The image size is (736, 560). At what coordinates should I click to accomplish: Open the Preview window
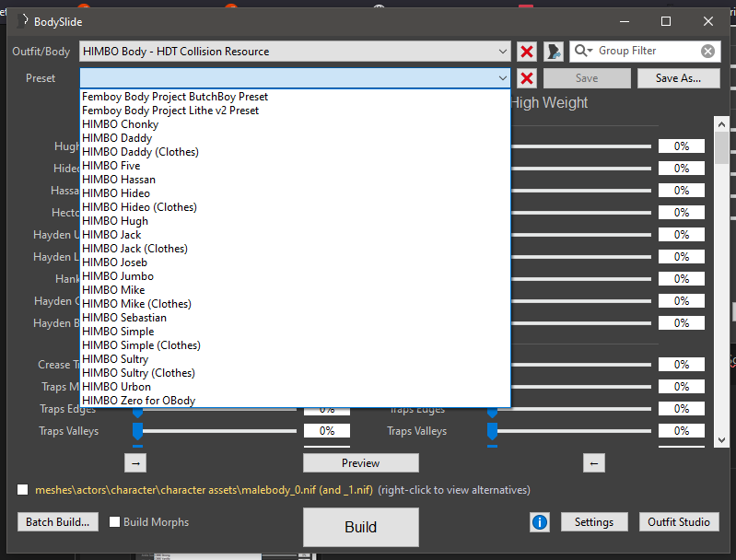click(x=360, y=463)
